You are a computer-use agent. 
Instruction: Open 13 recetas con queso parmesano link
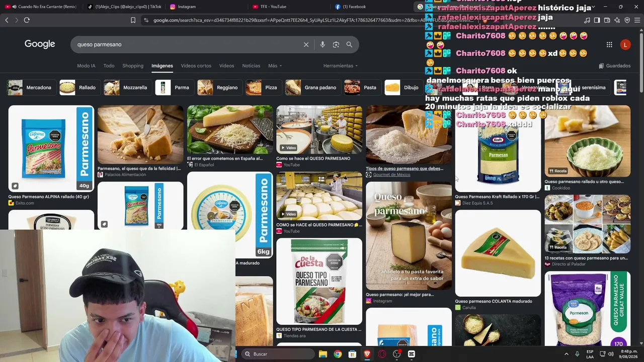586,258
